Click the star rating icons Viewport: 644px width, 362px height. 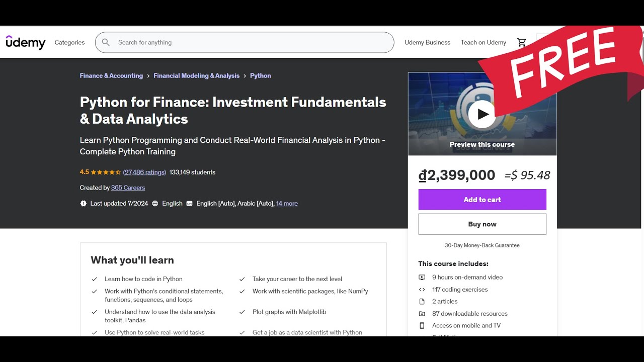tap(106, 172)
